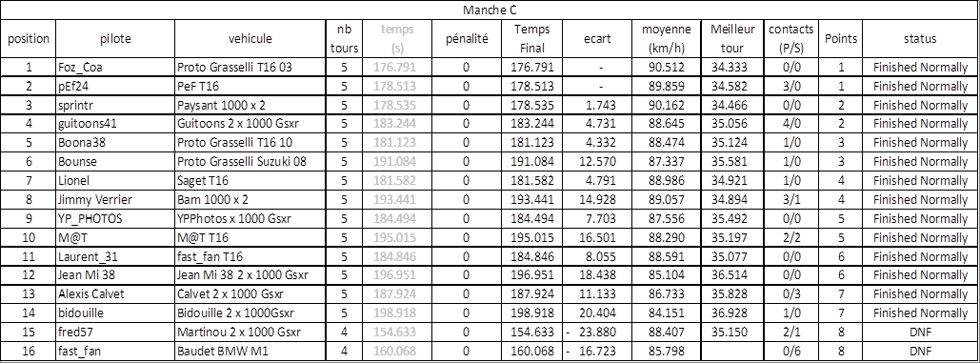
Task: Select the Jimmy Verrier pilot cell
Action: click(115, 200)
